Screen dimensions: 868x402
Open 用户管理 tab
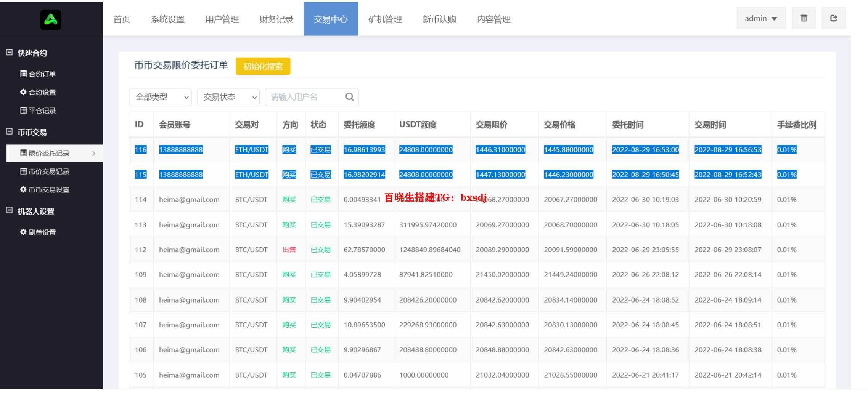(x=222, y=19)
